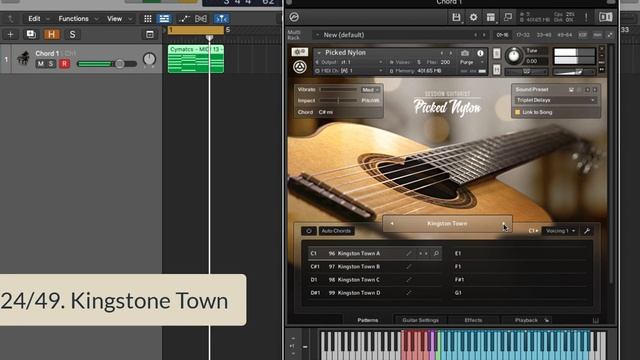This screenshot has height=360, width=640.
Task: Toggle Kontakt minimized view icon
Action: point(508,17)
